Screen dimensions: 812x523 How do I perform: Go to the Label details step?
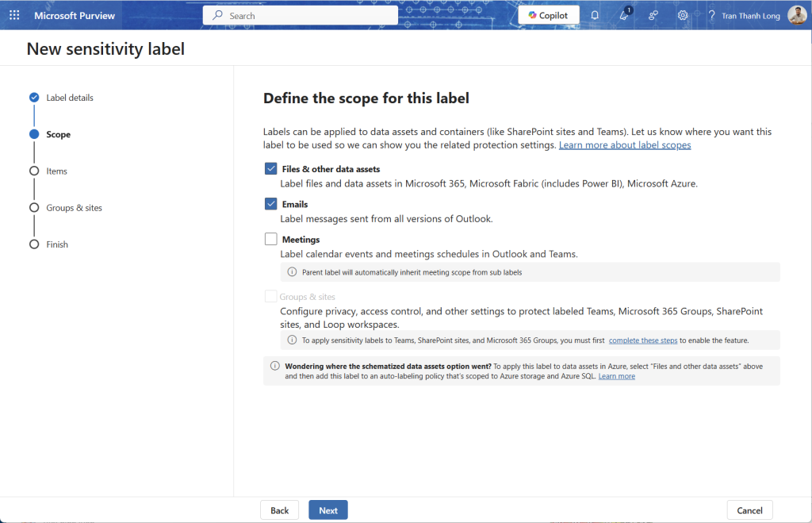click(69, 98)
